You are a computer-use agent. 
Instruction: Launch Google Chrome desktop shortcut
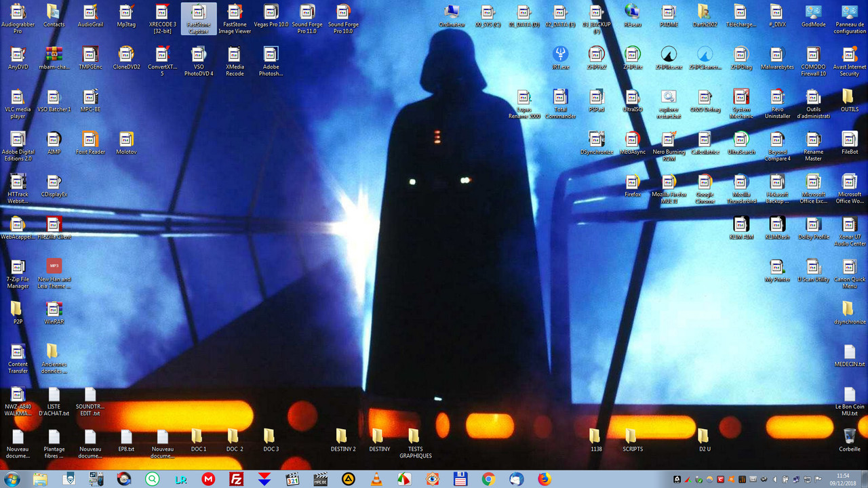pos(705,188)
